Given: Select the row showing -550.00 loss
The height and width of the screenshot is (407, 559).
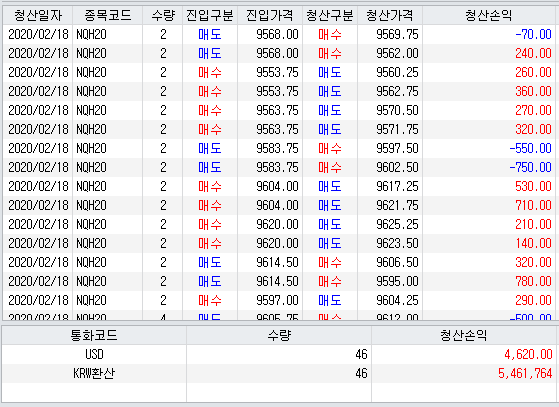Looking at the screenshot, I should click(x=279, y=149).
